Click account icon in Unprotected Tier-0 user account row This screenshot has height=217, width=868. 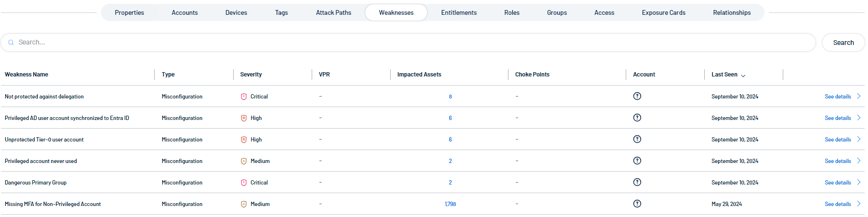click(637, 139)
